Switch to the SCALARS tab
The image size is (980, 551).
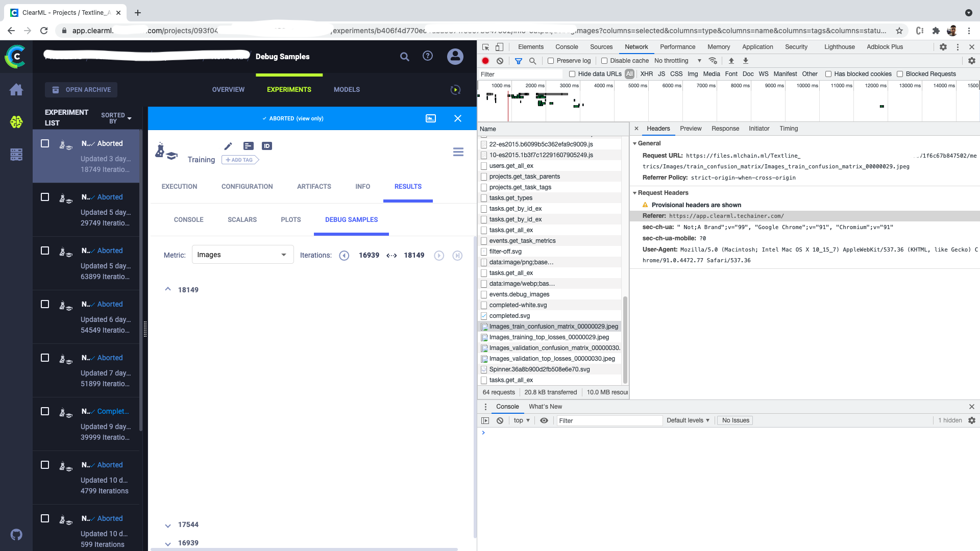[241, 219]
